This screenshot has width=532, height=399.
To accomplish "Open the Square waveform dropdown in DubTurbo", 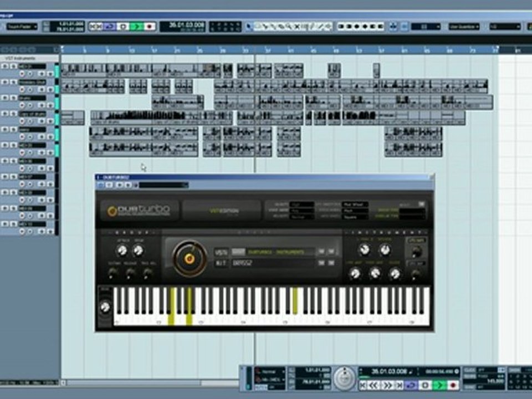I will click(x=355, y=217).
